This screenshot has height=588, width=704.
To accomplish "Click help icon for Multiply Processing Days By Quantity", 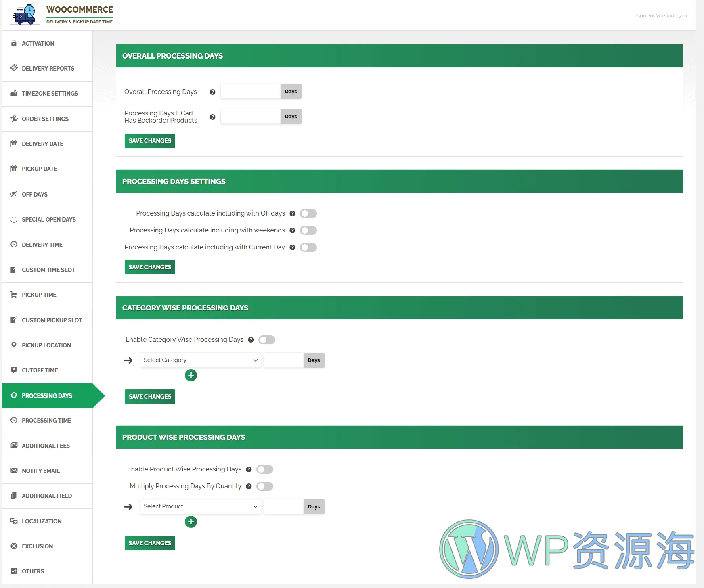I will [x=249, y=486].
